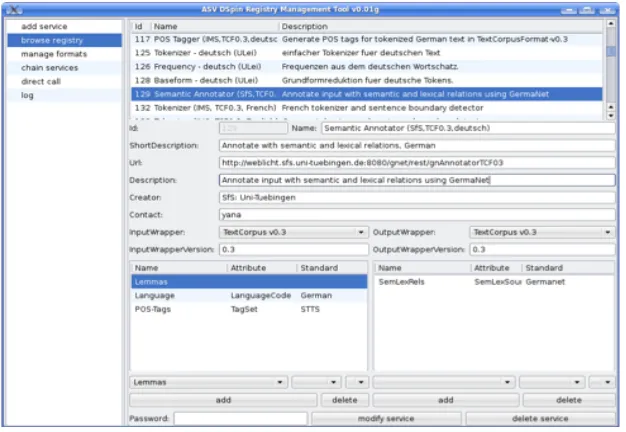Image resolution: width=626 pixels, height=432 pixels.
Task: Click the scroll down arrow of registry list
Action: (610, 116)
